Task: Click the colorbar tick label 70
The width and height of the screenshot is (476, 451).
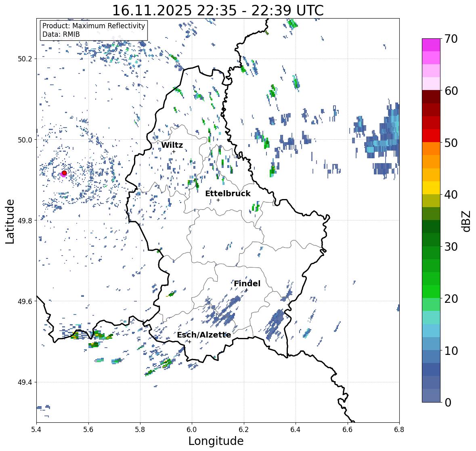Action: point(451,39)
